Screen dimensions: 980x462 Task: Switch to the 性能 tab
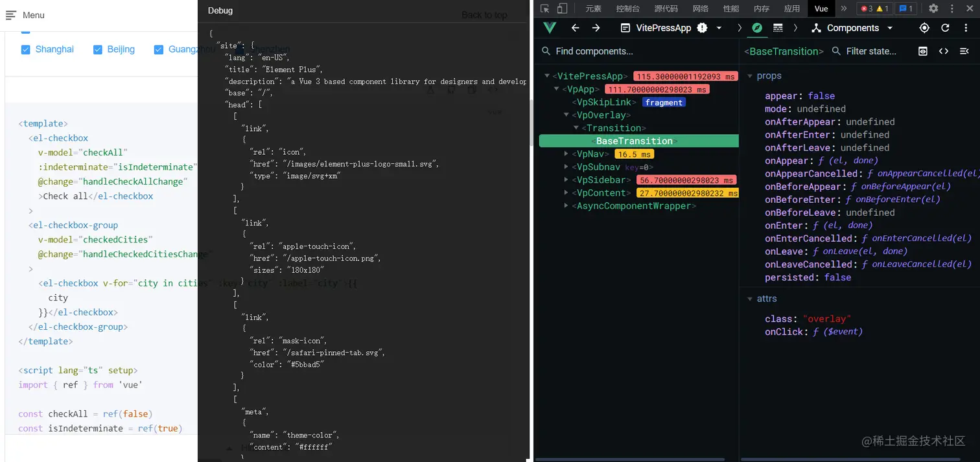click(x=730, y=8)
